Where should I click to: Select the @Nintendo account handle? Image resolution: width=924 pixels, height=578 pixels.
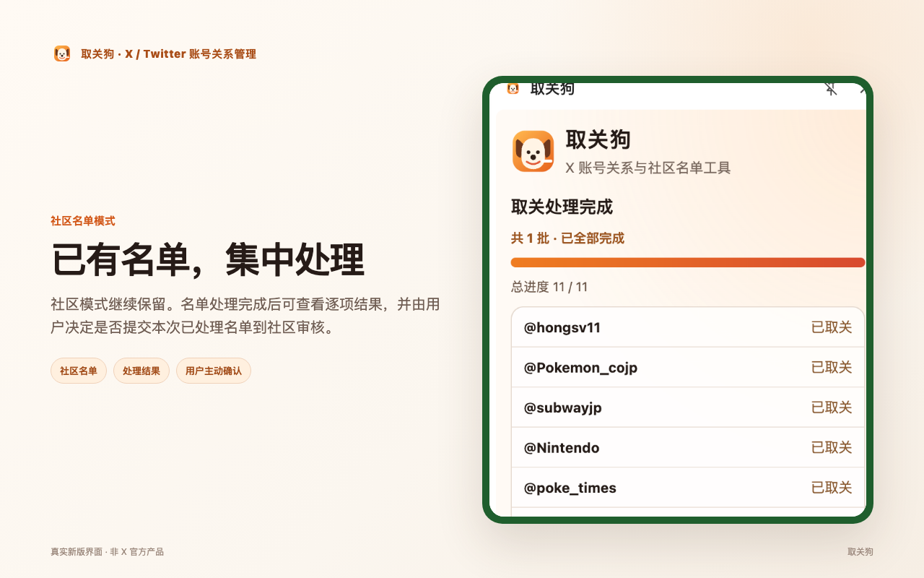[562, 448]
